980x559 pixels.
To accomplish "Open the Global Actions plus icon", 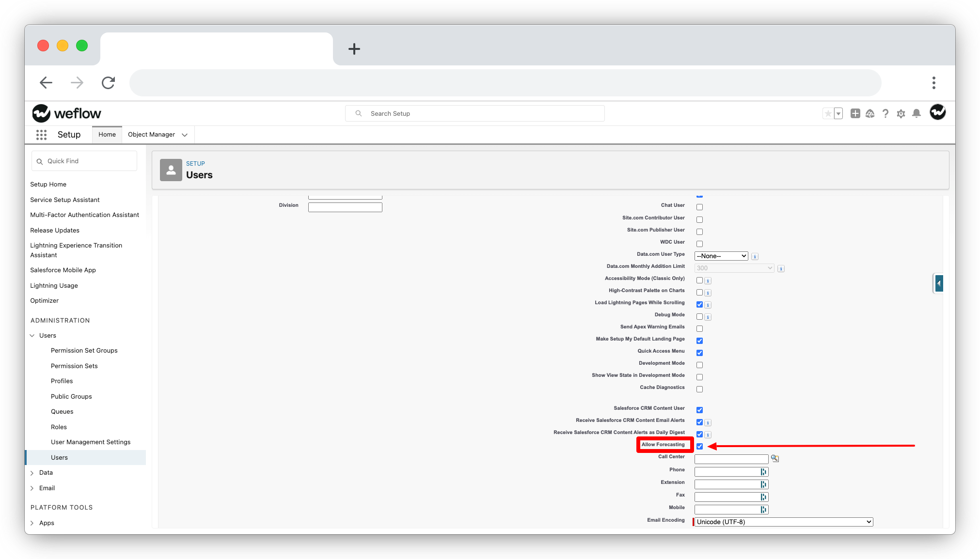I will pyautogui.click(x=855, y=113).
